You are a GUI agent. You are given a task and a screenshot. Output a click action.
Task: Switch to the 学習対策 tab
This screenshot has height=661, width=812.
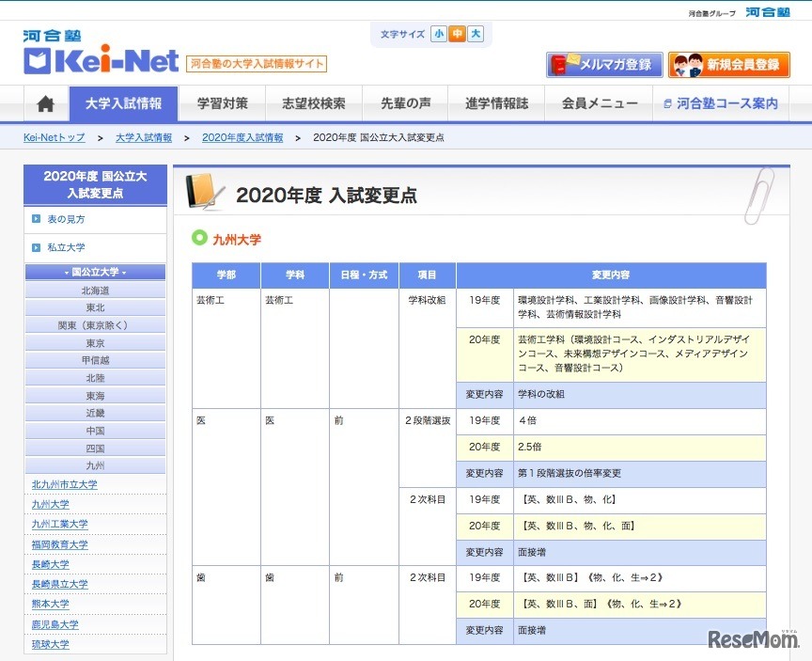(223, 103)
